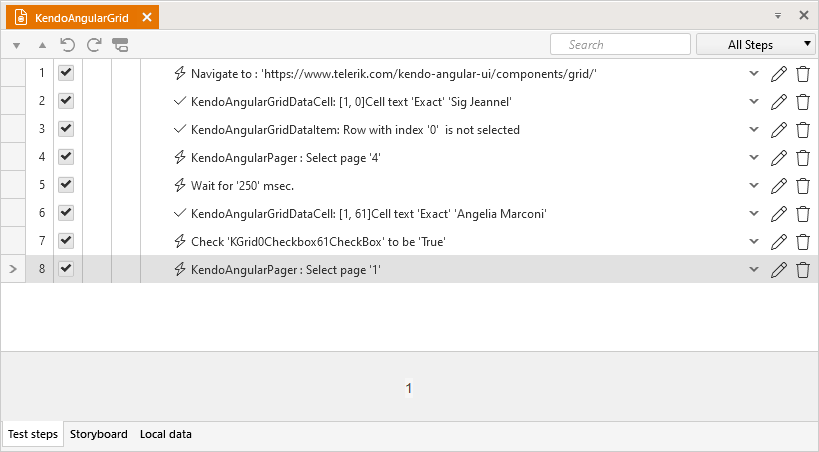Select page 1 in the pager
Image resolution: width=819 pixels, height=452 pixels.
[409, 388]
